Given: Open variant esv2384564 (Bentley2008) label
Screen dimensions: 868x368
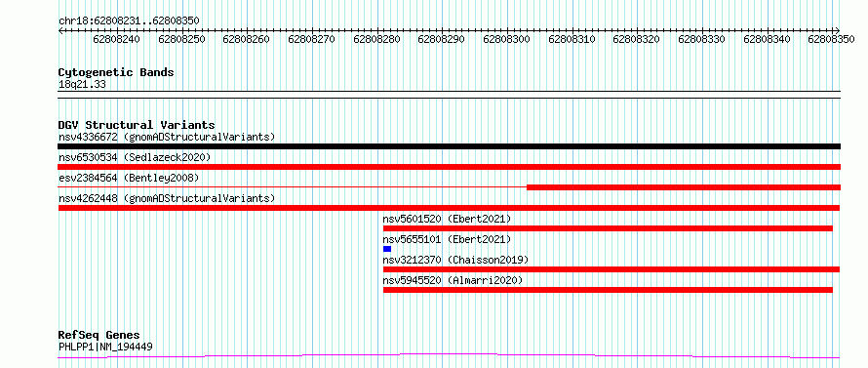Looking at the screenshot, I should pos(129,178).
